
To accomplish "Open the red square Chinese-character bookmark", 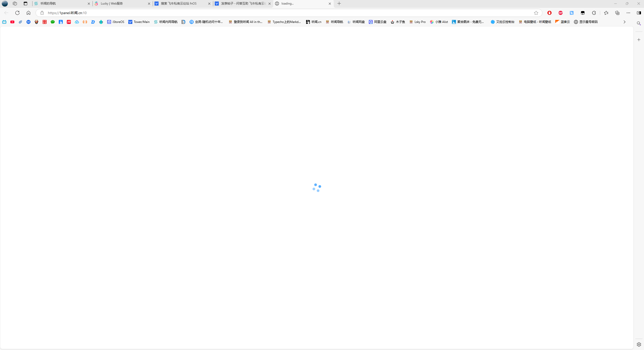I will tap(45, 22).
